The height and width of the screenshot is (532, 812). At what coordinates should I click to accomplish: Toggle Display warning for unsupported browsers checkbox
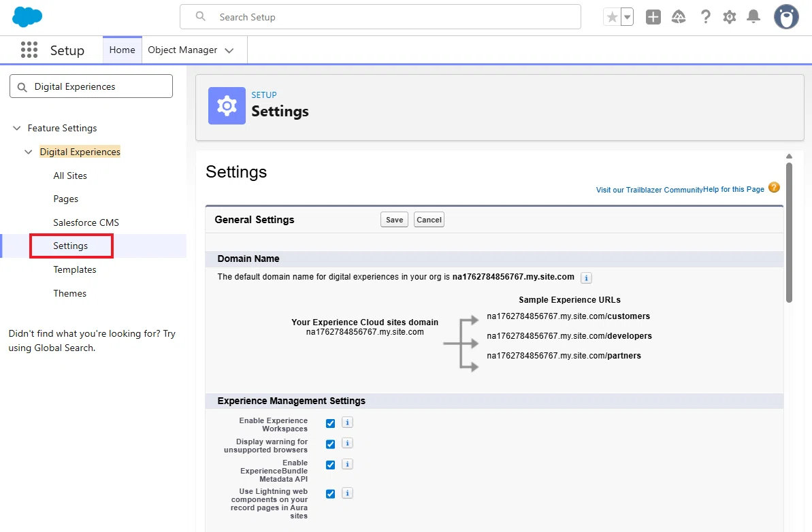[330, 444]
